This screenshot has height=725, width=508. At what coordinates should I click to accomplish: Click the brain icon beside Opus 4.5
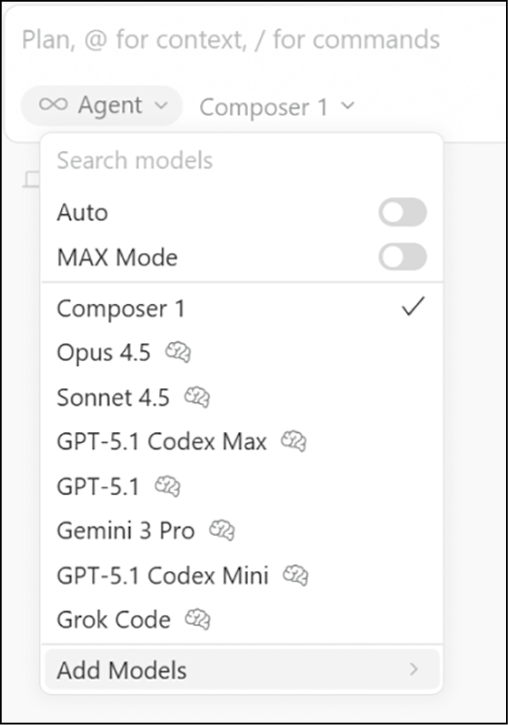(x=178, y=352)
